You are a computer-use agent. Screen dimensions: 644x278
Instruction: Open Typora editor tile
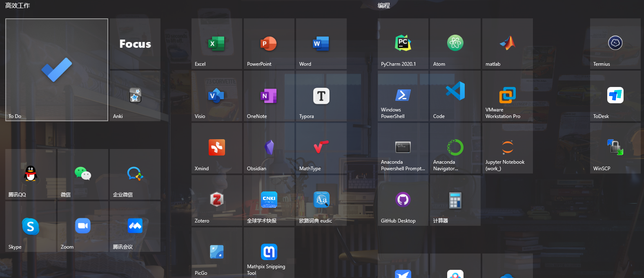point(321,96)
